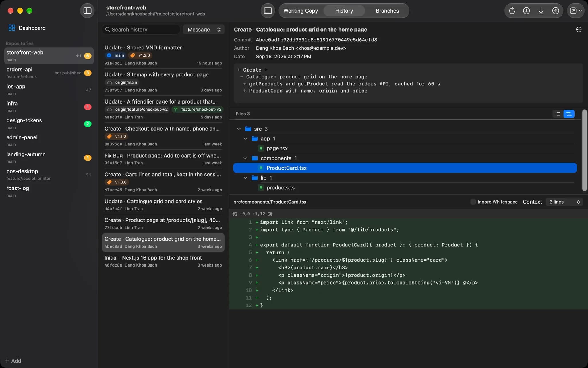Open the design-tokens repository
The width and height of the screenshot is (588, 368).
(49, 124)
